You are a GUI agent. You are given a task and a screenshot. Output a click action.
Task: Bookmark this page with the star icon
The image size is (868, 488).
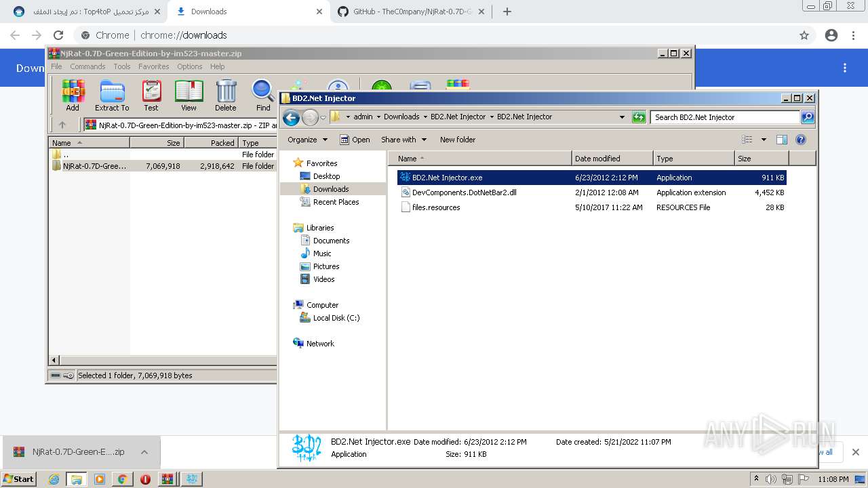(x=804, y=35)
